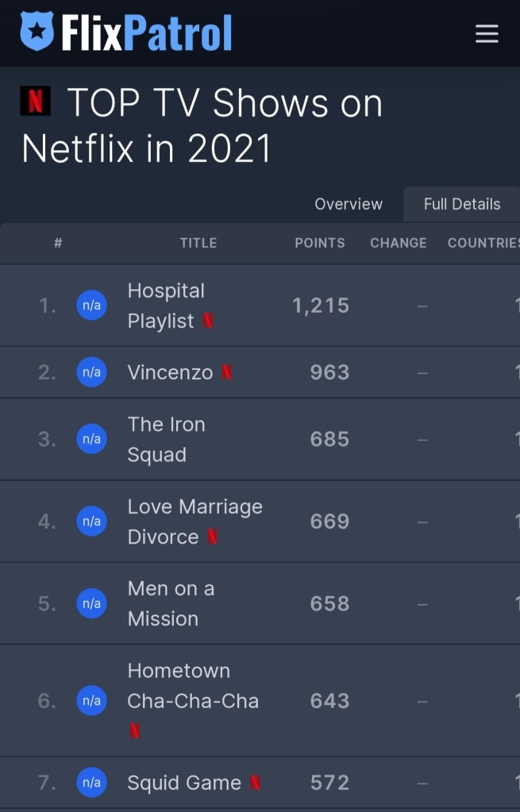Click the Netflix icon after Squid Game

click(x=255, y=783)
